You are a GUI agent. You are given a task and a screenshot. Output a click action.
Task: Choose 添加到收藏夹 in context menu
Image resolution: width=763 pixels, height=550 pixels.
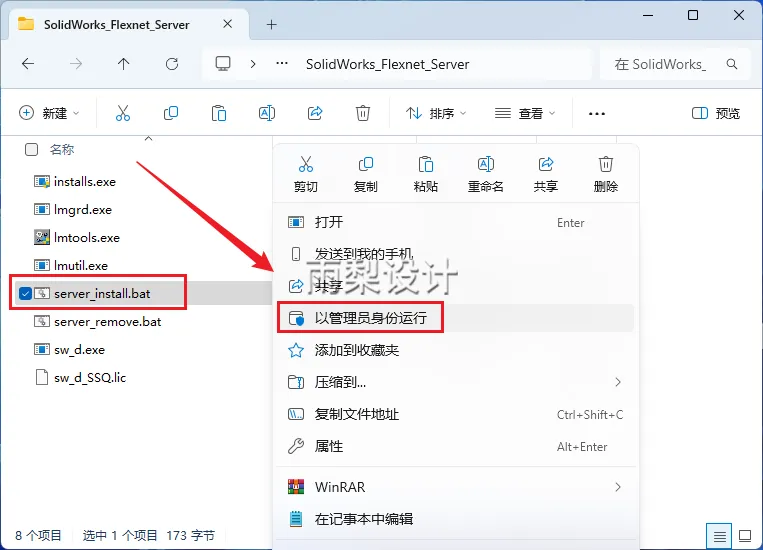pos(456,350)
